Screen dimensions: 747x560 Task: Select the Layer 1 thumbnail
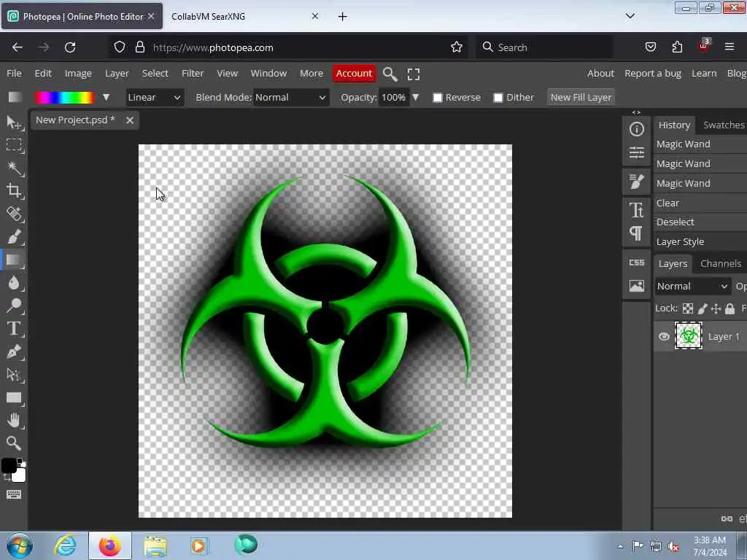(x=689, y=335)
